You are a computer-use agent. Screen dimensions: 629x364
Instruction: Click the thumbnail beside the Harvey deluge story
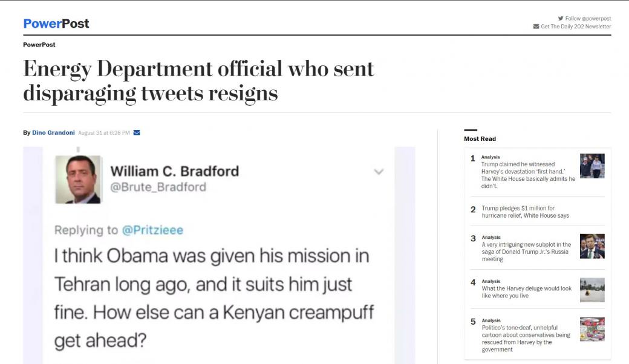pos(593,290)
